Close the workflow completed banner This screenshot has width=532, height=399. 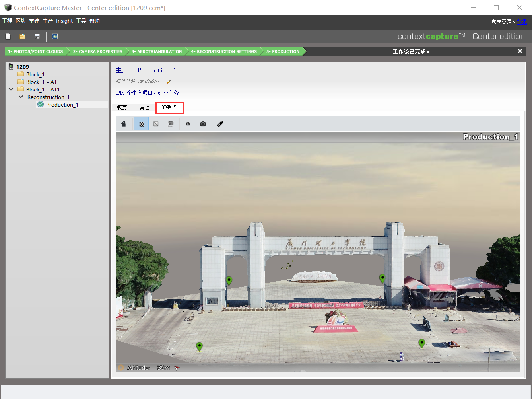pos(520,51)
